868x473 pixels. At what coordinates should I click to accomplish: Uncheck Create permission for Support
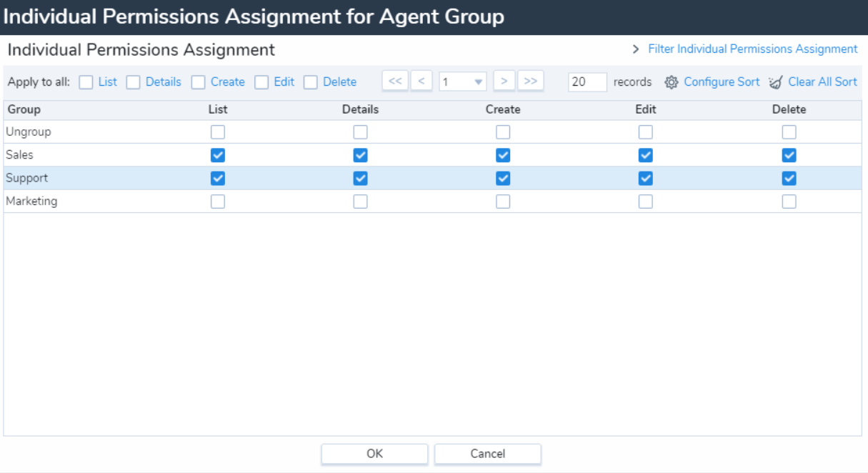(x=503, y=178)
